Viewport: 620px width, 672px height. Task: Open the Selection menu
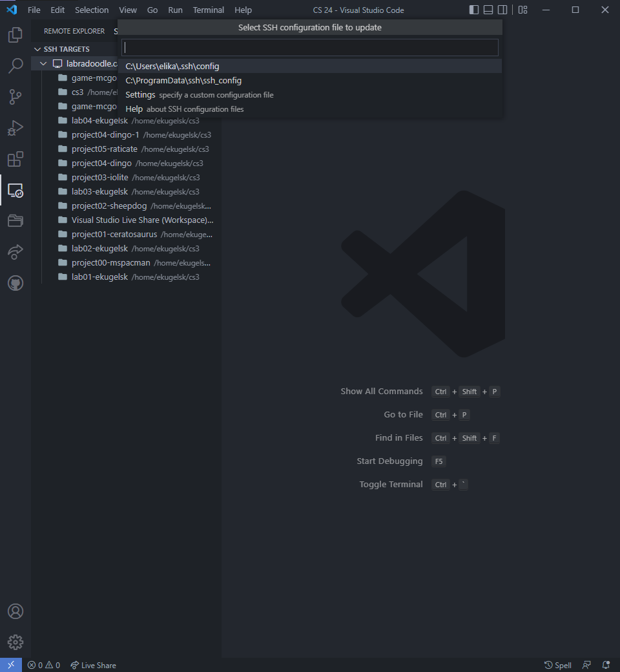click(x=92, y=10)
